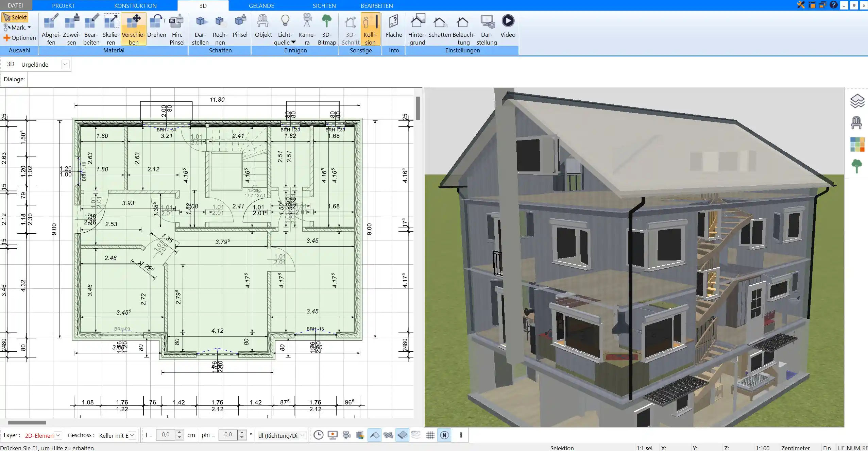
Task: Open the Bearbeiten material tool
Action: coord(91,29)
